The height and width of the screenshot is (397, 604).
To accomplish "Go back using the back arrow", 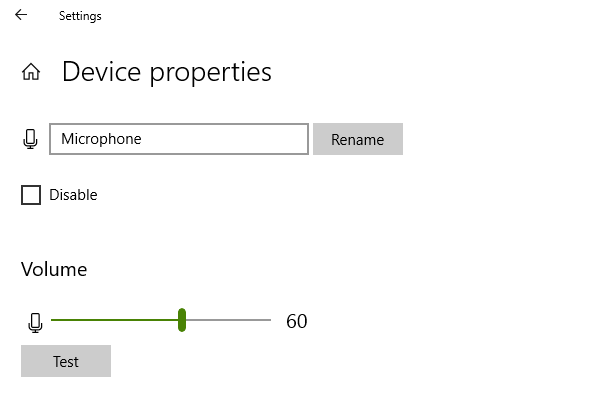I will tap(21, 15).
